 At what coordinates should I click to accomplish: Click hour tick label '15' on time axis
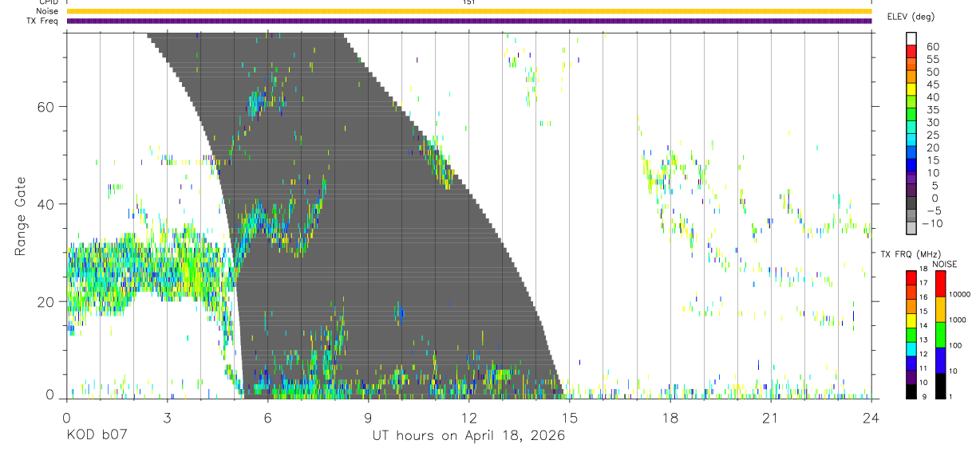(x=569, y=419)
